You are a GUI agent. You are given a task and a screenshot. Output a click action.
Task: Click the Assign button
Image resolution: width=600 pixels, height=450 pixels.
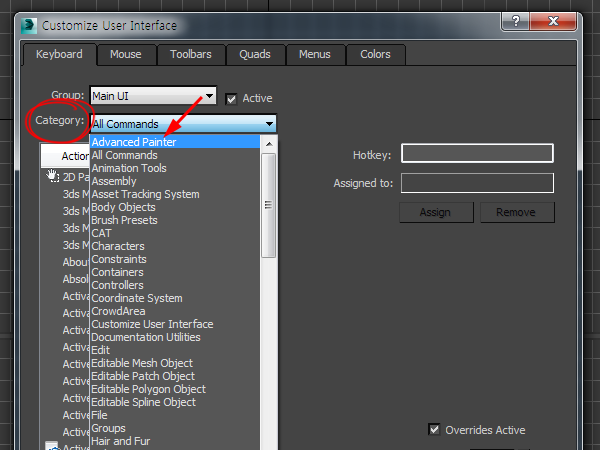436,212
